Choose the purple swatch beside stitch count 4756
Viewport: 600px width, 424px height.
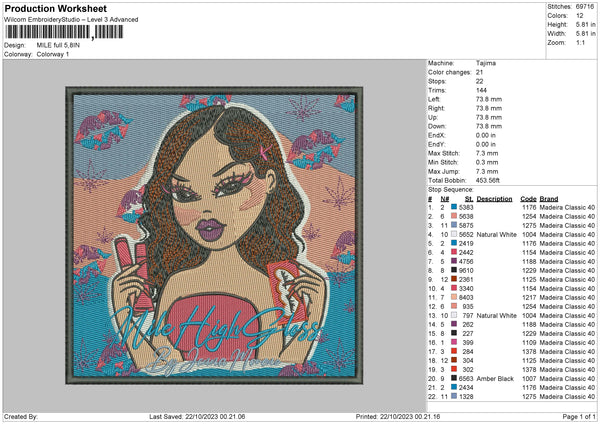click(454, 261)
